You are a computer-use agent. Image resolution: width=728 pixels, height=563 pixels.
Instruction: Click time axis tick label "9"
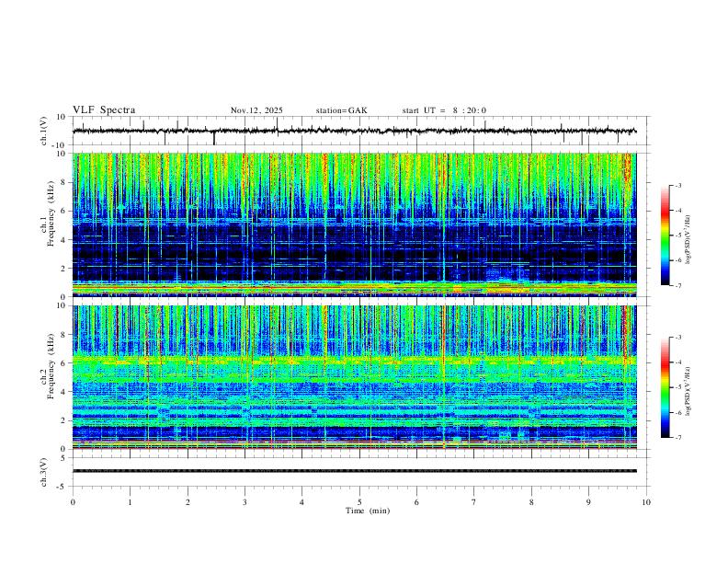click(588, 502)
